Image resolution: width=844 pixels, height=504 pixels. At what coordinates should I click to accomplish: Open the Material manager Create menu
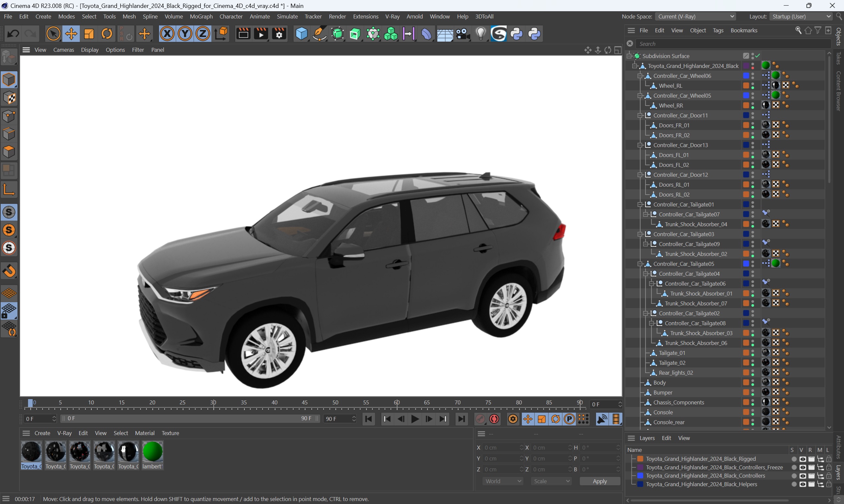click(43, 433)
